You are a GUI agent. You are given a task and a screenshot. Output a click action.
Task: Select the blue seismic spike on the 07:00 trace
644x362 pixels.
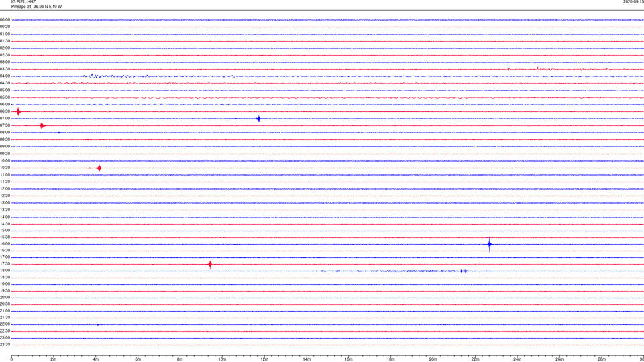[258, 119]
